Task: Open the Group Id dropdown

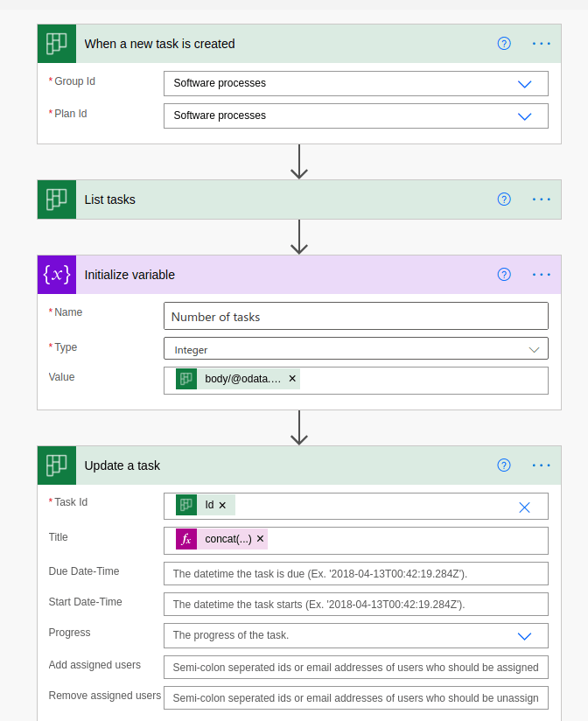Action: pyautogui.click(x=524, y=84)
